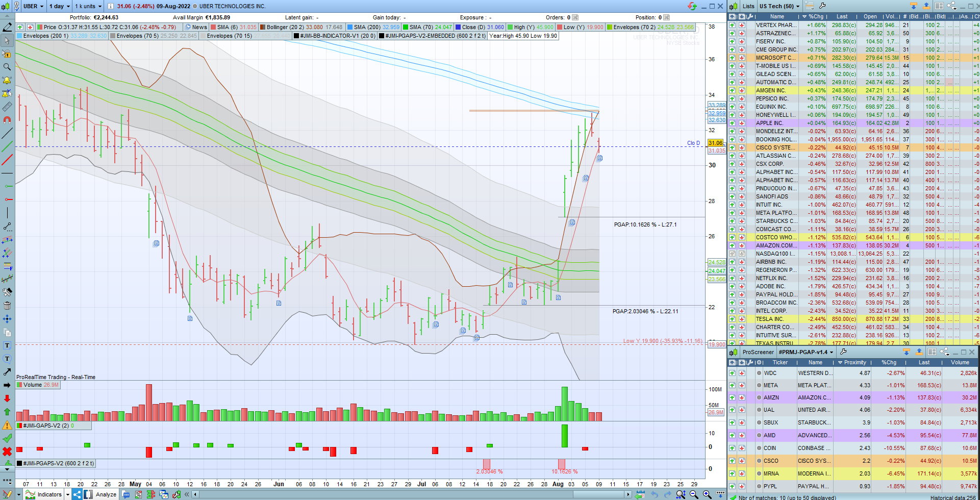The image size is (980, 500).
Task: Click the red down arrow sell icon
Action: (x=7, y=398)
